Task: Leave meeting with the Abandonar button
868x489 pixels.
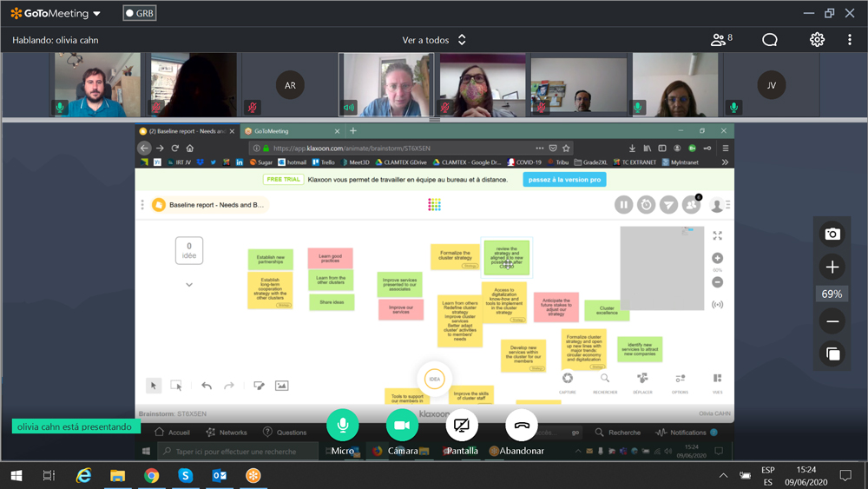Action: pos(522,426)
